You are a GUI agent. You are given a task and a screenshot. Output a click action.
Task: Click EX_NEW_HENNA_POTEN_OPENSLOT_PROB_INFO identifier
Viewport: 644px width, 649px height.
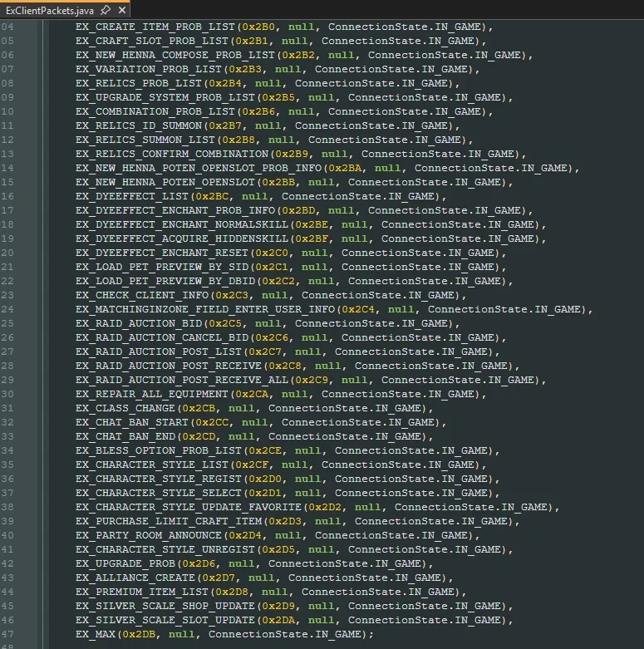click(x=199, y=168)
